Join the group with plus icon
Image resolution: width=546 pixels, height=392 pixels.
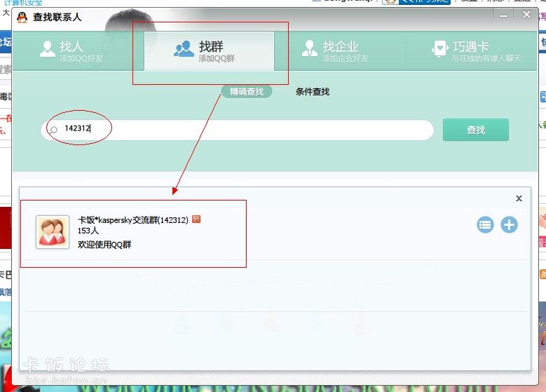509,224
